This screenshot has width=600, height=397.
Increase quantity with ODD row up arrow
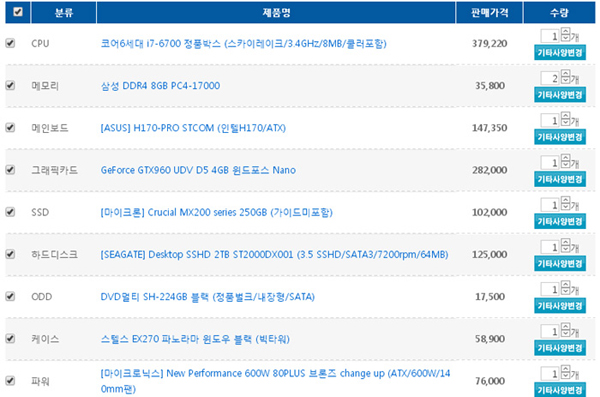pyautogui.click(x=566, y=284)
